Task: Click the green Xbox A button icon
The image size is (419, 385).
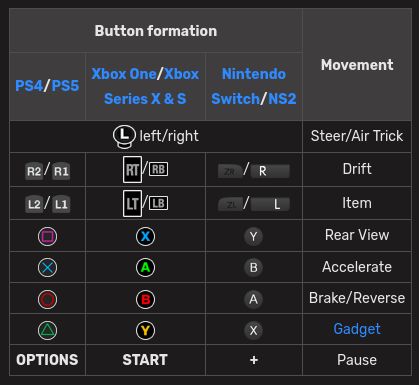Action: (145, 267)
